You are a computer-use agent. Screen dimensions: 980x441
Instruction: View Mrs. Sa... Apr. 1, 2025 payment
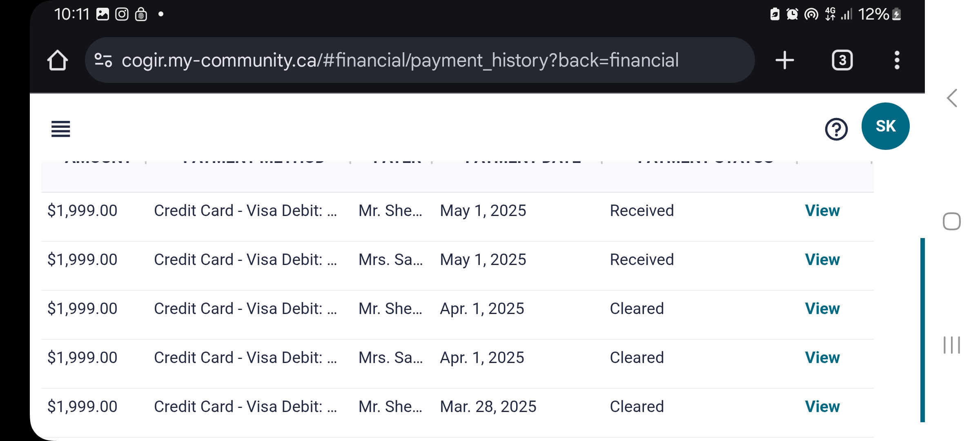coord(822,358)
